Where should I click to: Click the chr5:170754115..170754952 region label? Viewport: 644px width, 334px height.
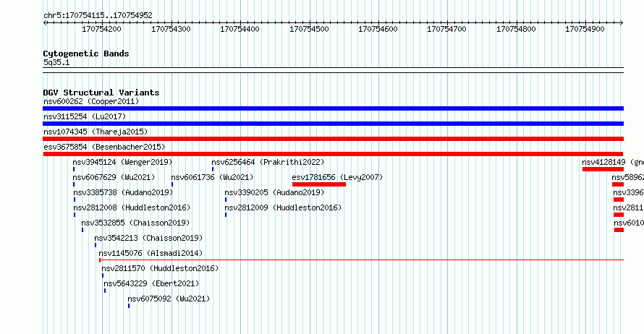pos(98,15)
